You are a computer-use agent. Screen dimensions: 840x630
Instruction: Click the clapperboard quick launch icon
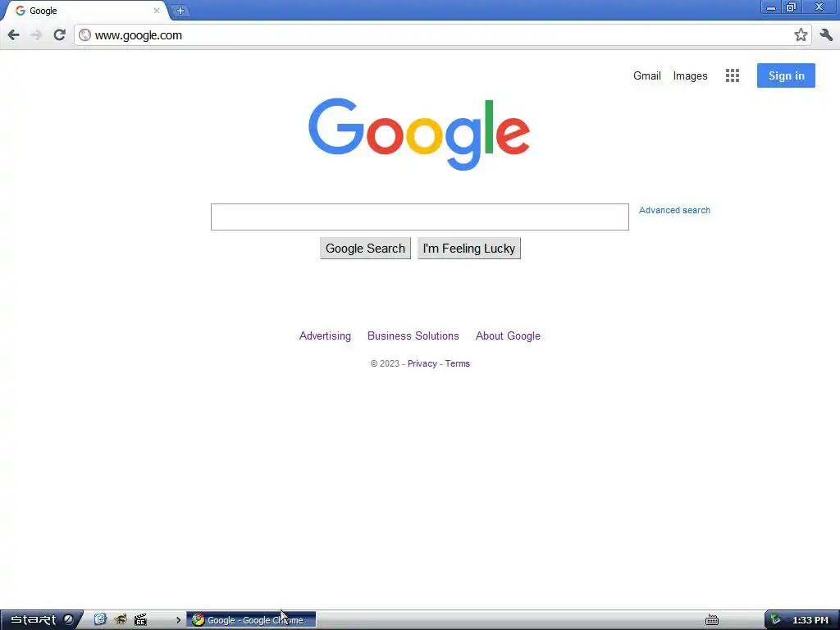pyautogui.click(x=141, y=620)
